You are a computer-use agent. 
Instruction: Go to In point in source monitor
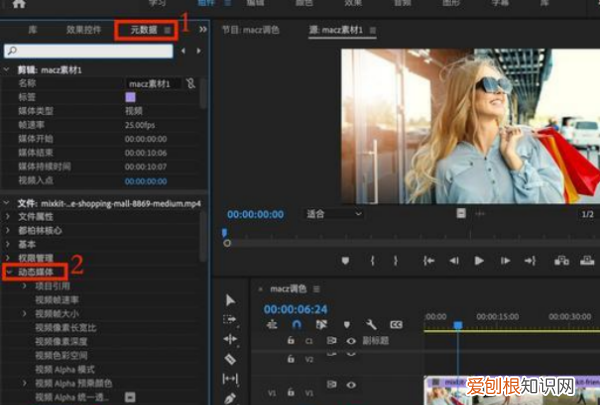(x=429, y=261)
